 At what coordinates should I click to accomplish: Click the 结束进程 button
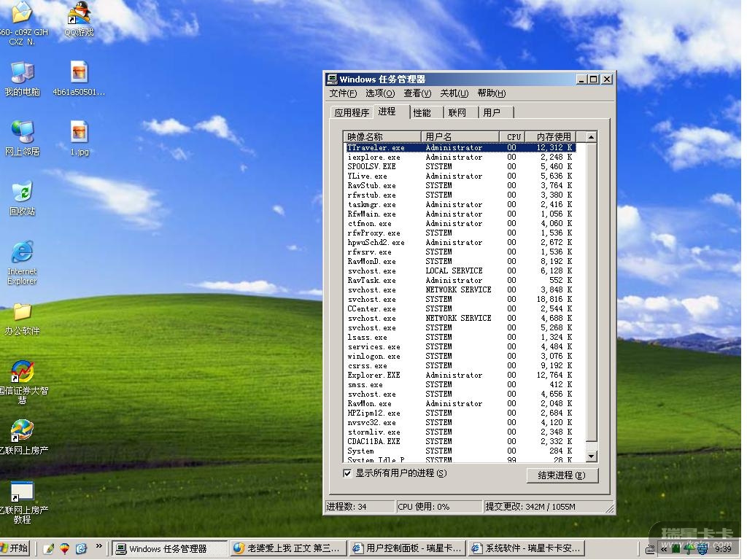click(562, 475)
